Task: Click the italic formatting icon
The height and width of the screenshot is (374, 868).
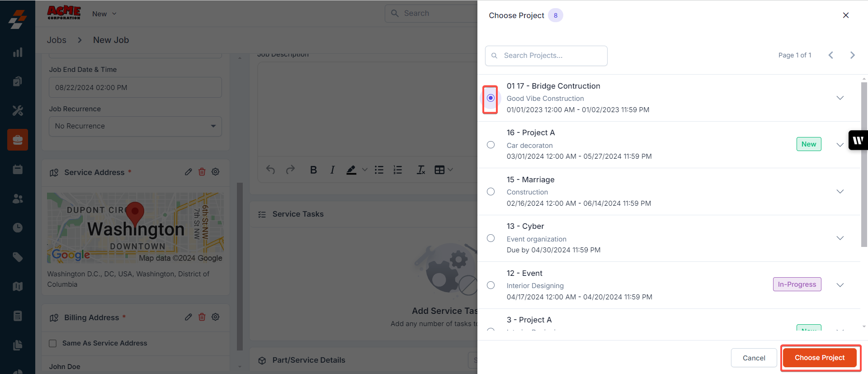Action: tap(332, 170)
